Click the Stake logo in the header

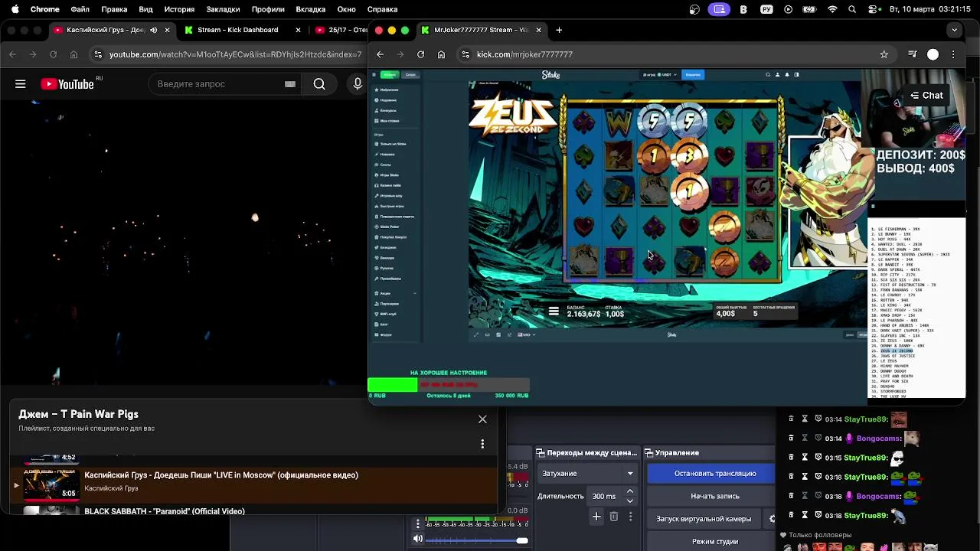pos(551,75)
